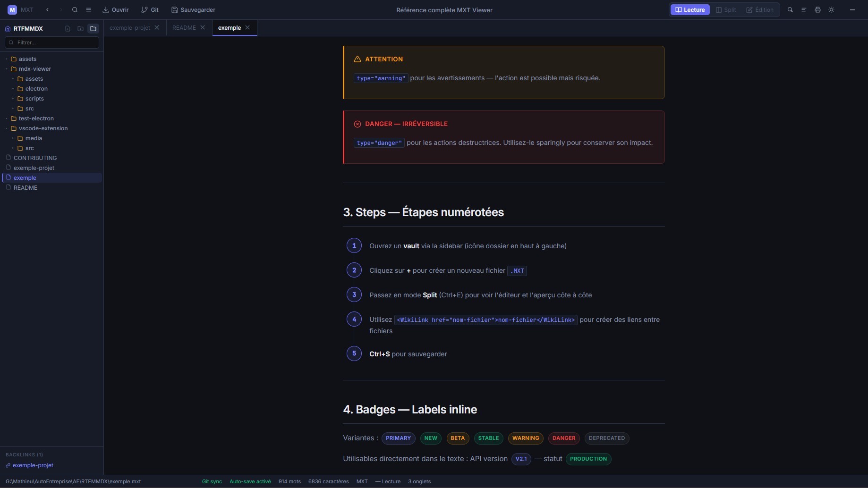Image resolution: width=868 pixels, height=488 pixels.
Task: Toggle light theme with the sun icon
Action: pos(831,9)
